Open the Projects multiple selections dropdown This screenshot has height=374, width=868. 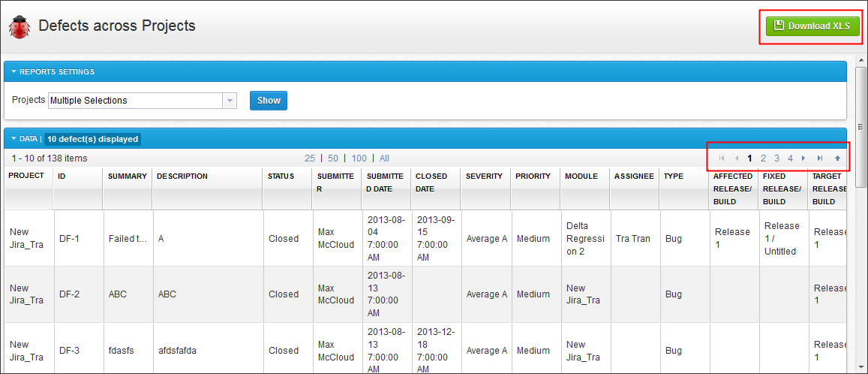coord(230,101)
